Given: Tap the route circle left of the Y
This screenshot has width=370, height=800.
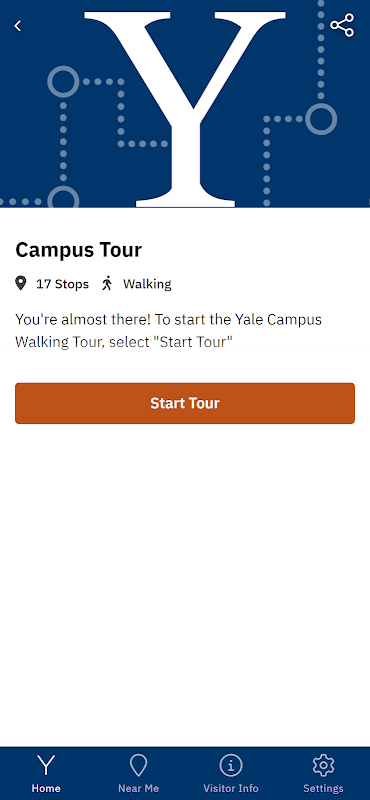Looking at the screenshot, I should click(x=63, y=82).
